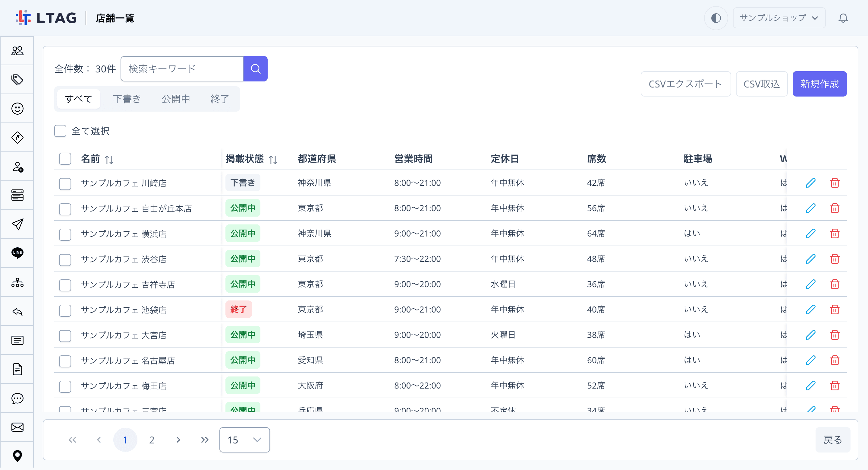Click the CSVエクスポート button
The height and width of the screenshot is (470, 868).
coord(685,84)
